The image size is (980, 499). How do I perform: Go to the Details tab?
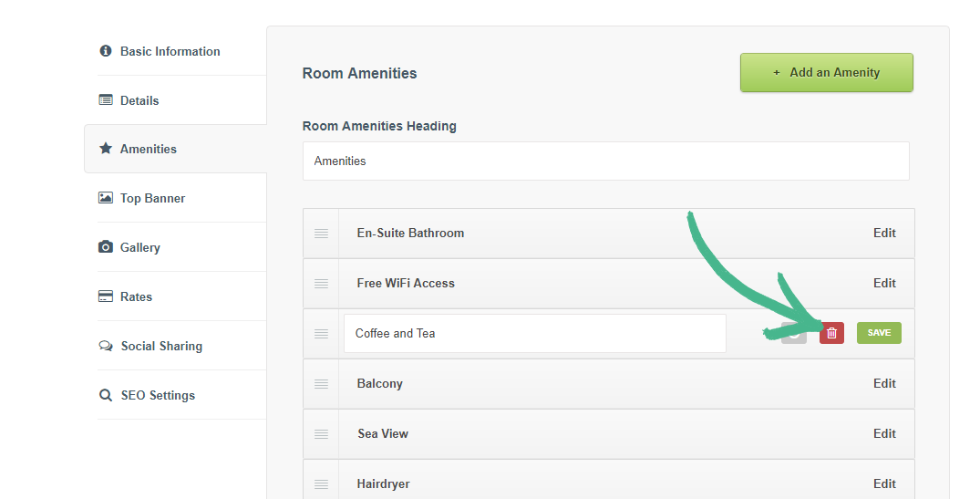[139, 100]
